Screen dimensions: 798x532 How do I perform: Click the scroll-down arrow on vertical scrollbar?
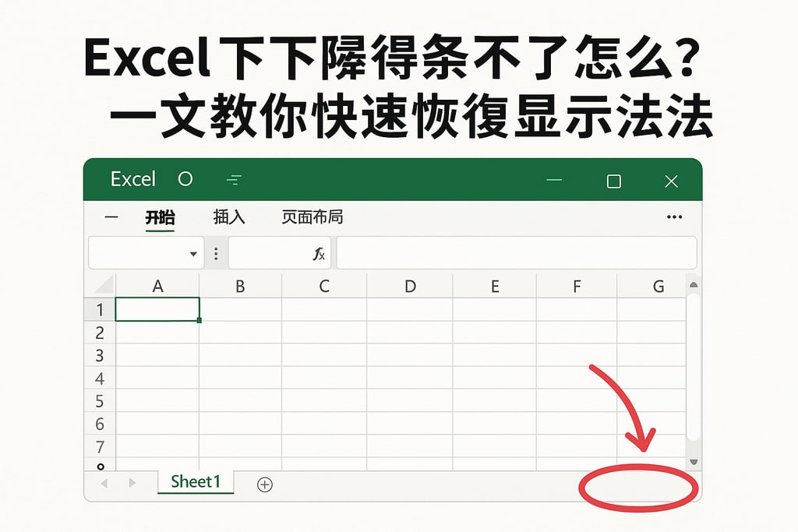693,461
